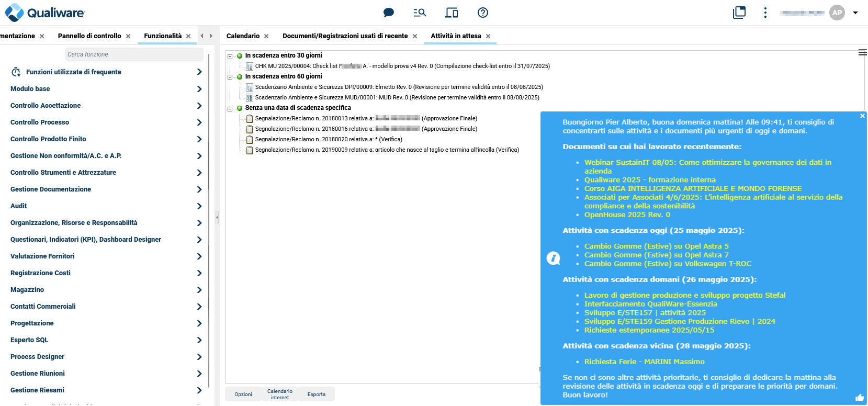Open Scadenzario DPI/00009 Elmetto item
This screenshot has width=868, height=406.
[x=399, y=87]
